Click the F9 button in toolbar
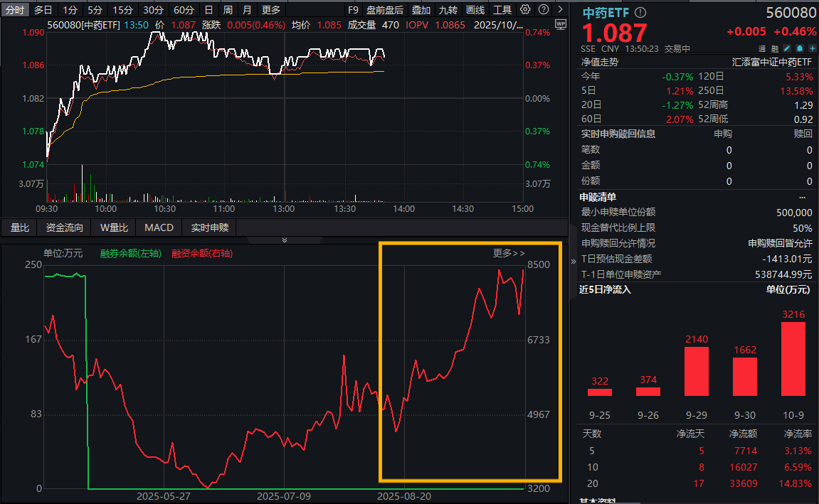 [x=353, y=10]
